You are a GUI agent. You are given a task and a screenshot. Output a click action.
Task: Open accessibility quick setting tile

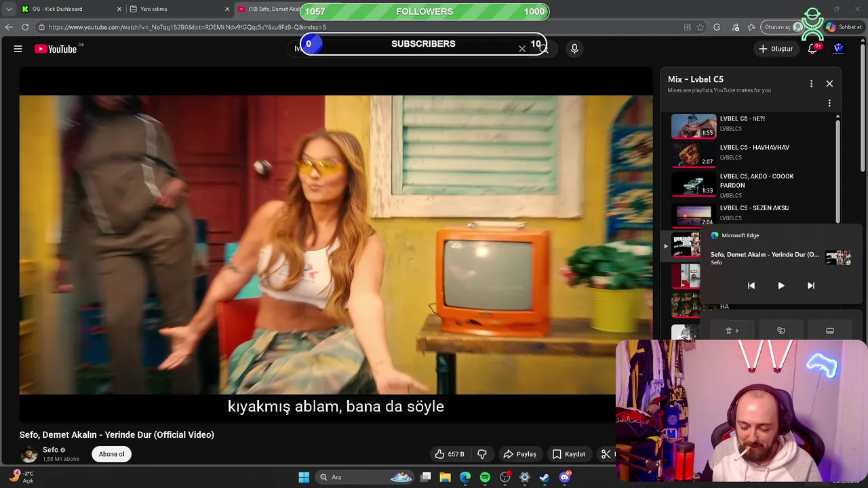(x=732, y=331)
